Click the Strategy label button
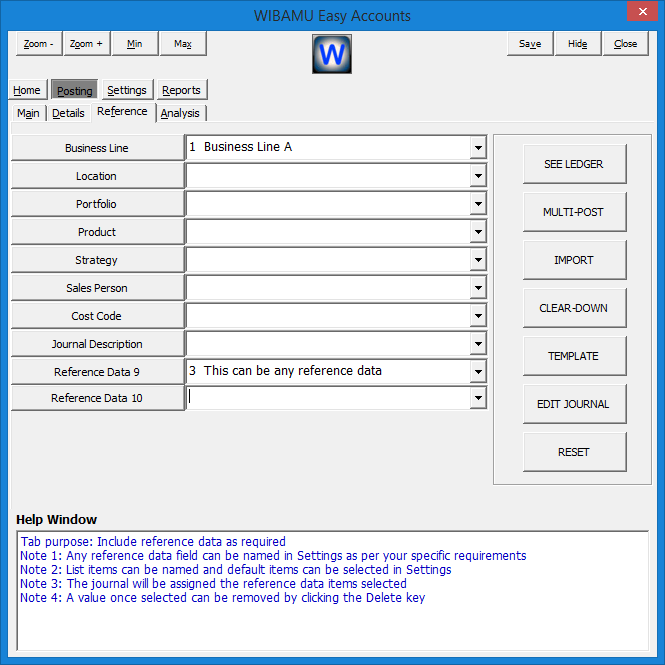 pos(97,260)
